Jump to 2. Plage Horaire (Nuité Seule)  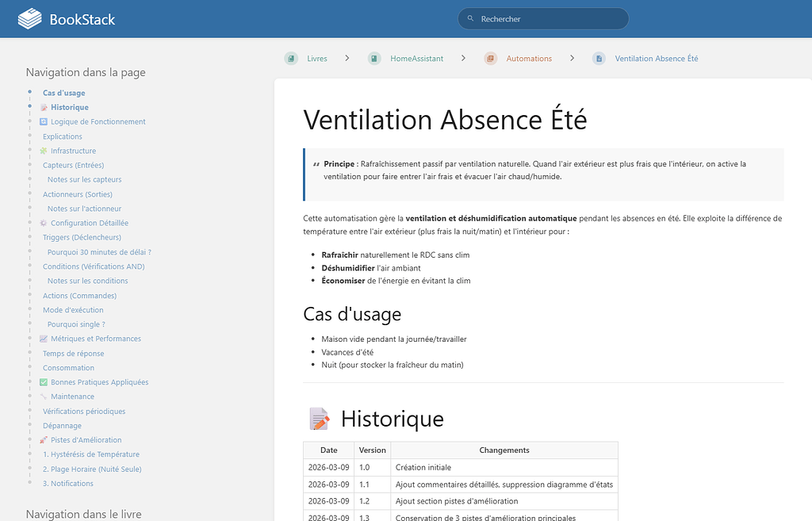92,469
